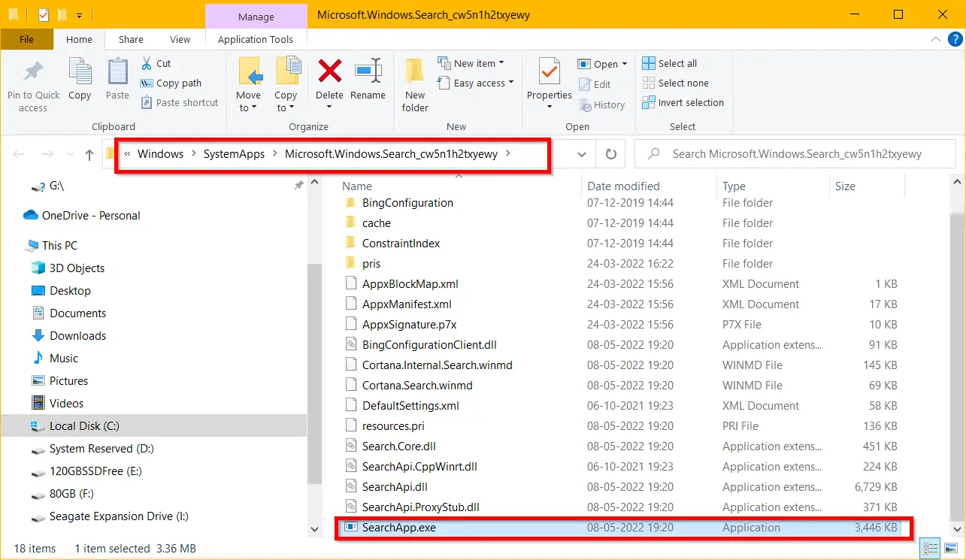
Task: Select Cortana.Search.winmd file
Action: [417, 386]
